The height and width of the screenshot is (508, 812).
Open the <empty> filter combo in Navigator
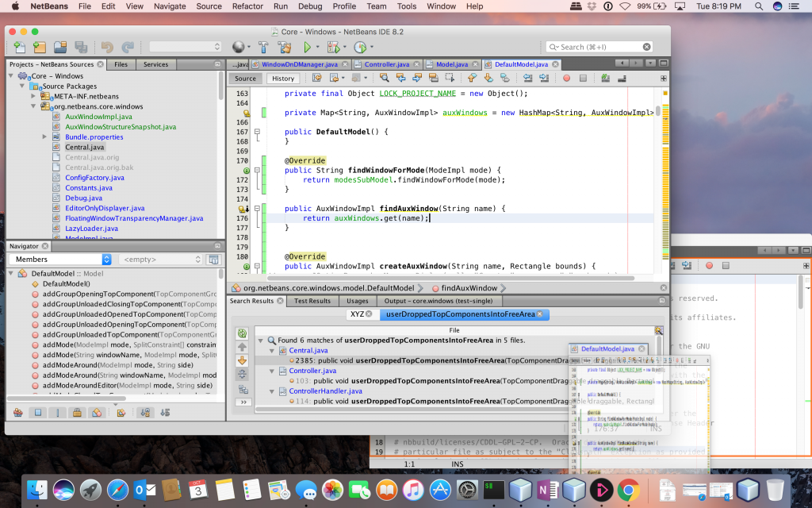click(161, 260)
